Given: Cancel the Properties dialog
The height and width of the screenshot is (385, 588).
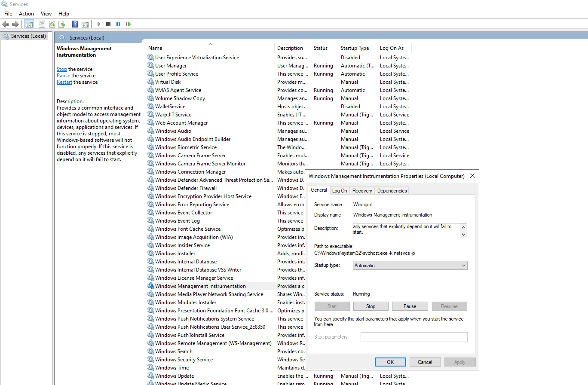Looking at the screenshot, I should click(x=425, y=362).
